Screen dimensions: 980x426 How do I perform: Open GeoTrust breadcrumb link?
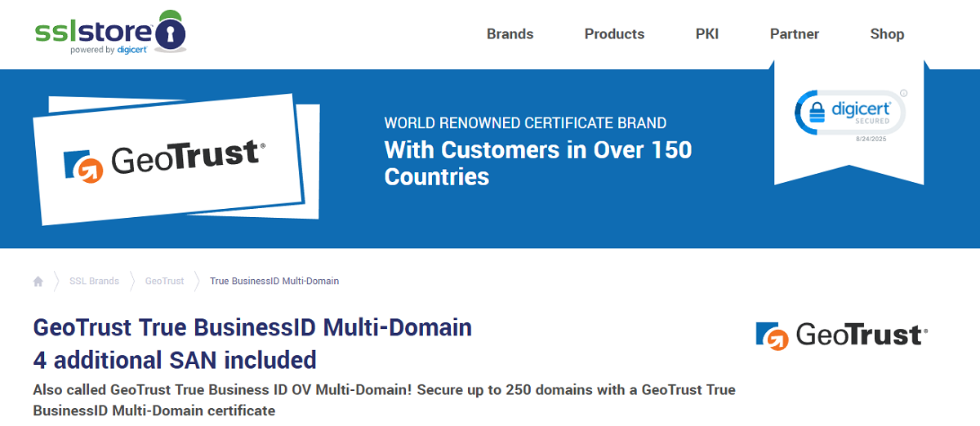pos(165,281)
